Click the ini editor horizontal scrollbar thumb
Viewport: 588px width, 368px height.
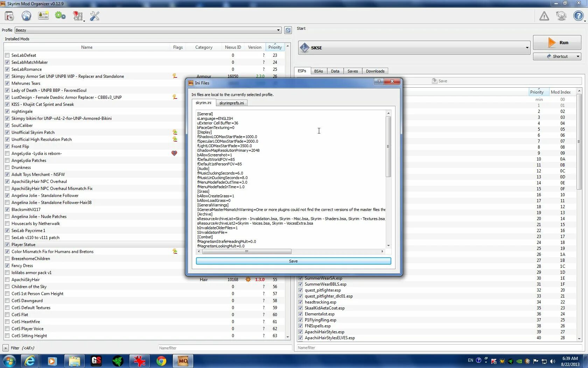[247, 251]
